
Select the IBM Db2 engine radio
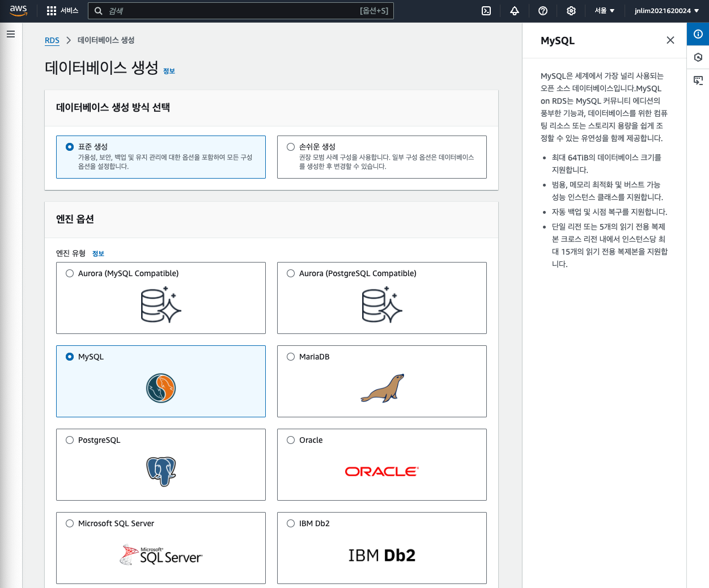[291, 523]
